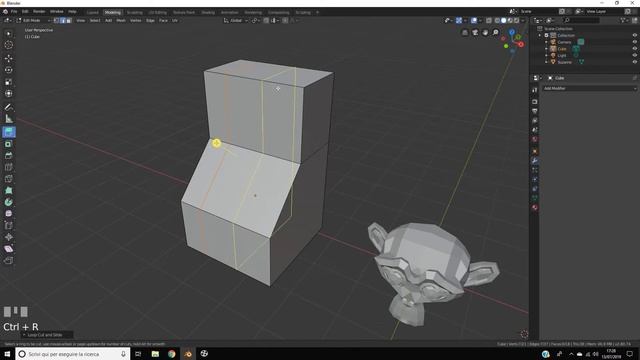Image resolution: width=640 pixels, height=360 pixels.
Task: Select the 3D Cursor tool
Action: (x=9, y=45)
